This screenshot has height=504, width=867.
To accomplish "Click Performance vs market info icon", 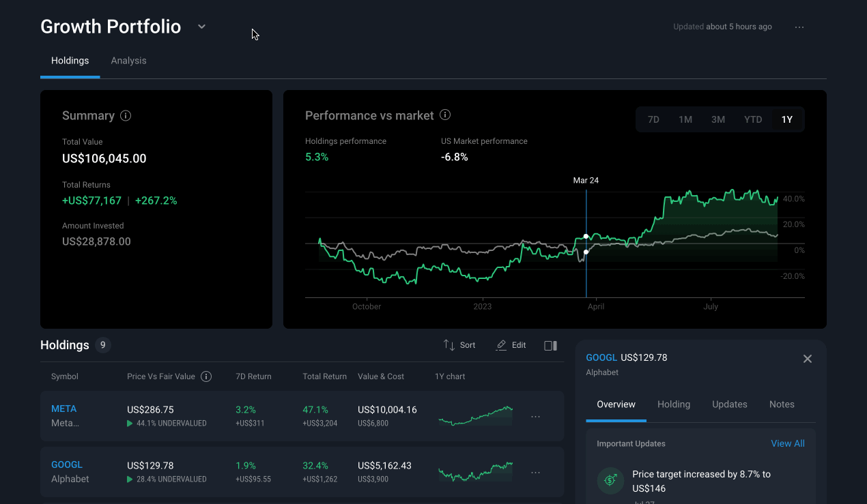I will [445, 115].
